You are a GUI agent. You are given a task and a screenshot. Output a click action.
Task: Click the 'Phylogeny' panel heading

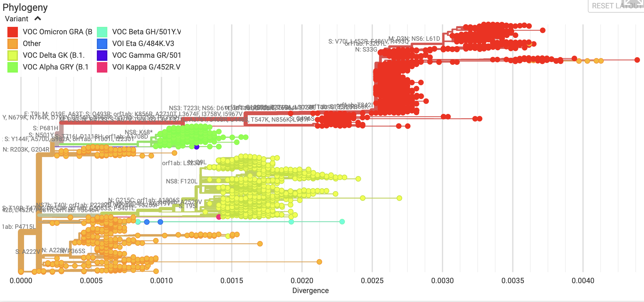click(25, 7)
